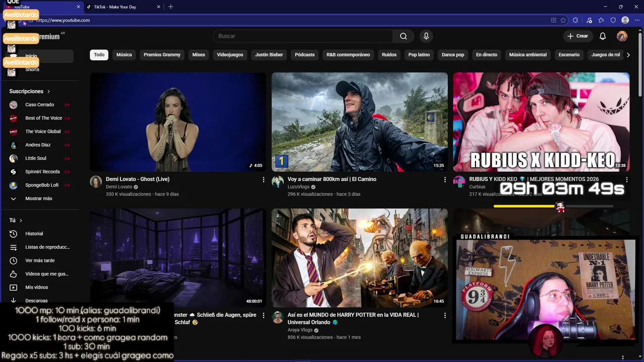Image resolution: width=644 pixels, height=362 pixels.
Task: Expand the Tú section arrow
Action: (x=21, y=220)
